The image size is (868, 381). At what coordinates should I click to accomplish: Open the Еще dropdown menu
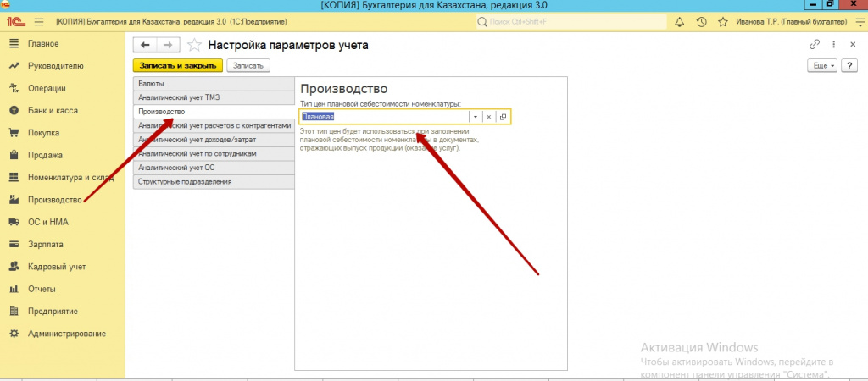point(822,65)
